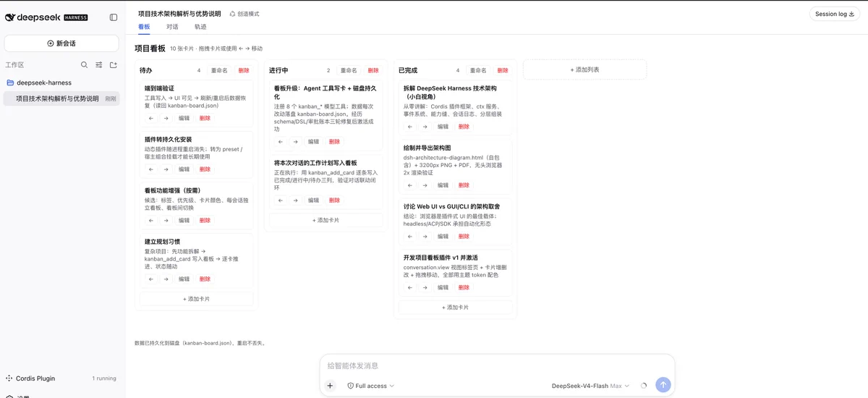Add a card to the 已完成 column
The width and height of the screenshot is (868, 398).
[455, 308]
